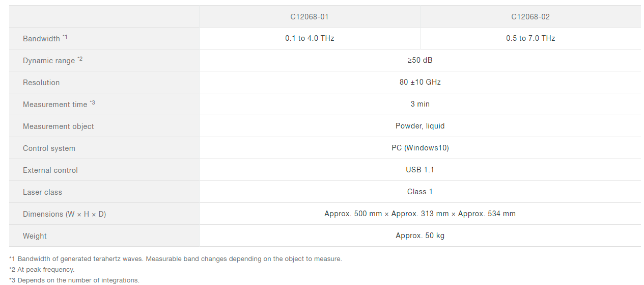Click the USB 1.1 value cell

pos(420,170)
